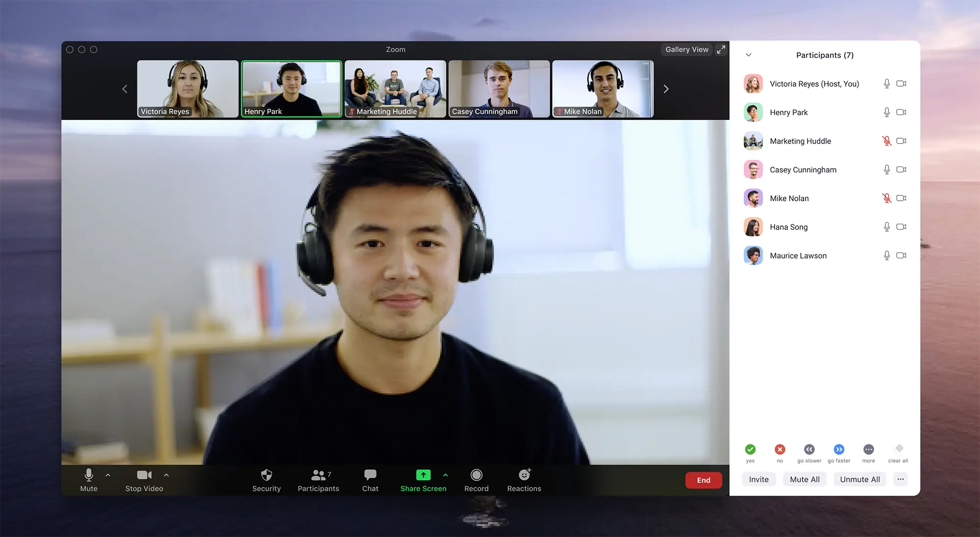Toggle camera off for Henry Park
The width and height of the screenshot is (980, 537).
(901, 112)
